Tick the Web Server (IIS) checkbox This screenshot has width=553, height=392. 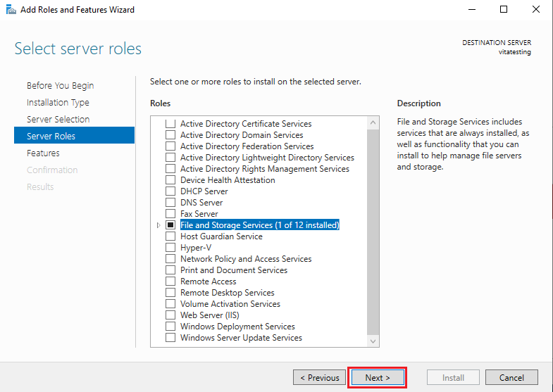coord(170,315)
